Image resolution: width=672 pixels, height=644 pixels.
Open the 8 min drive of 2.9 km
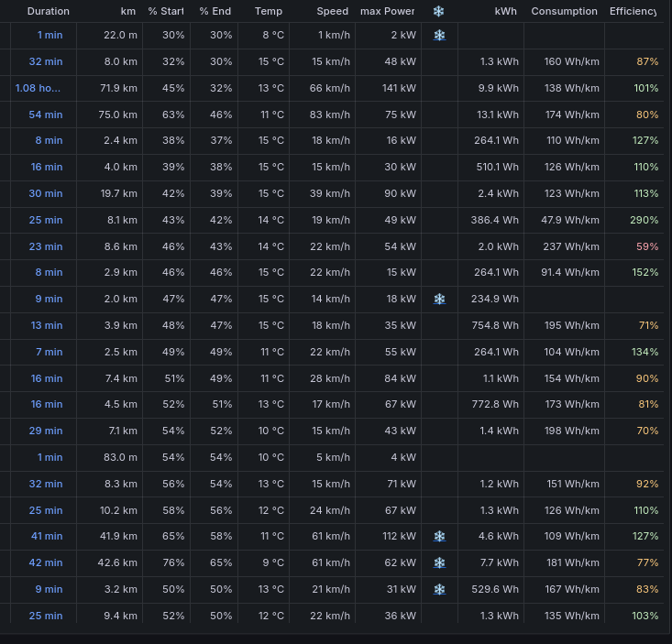[x=49, y=272]
